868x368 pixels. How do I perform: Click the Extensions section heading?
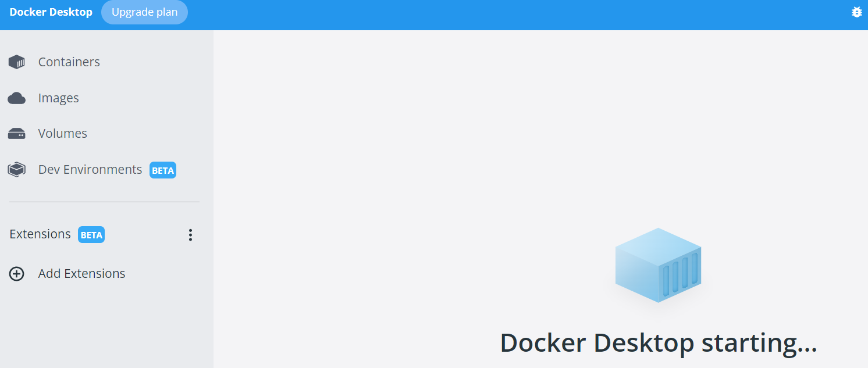click(x=40, y=234)
